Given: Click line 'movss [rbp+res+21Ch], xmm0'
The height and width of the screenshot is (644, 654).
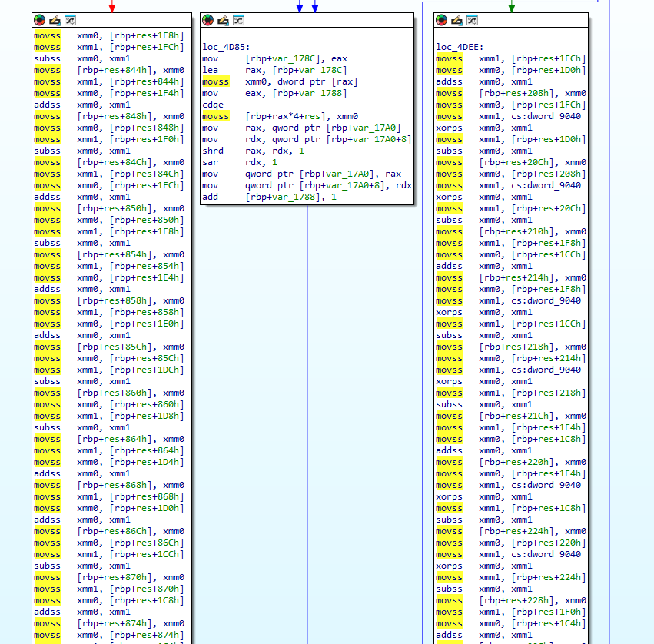Looking at the screenshot, I should pyautogui.click(x=511, y=417).
